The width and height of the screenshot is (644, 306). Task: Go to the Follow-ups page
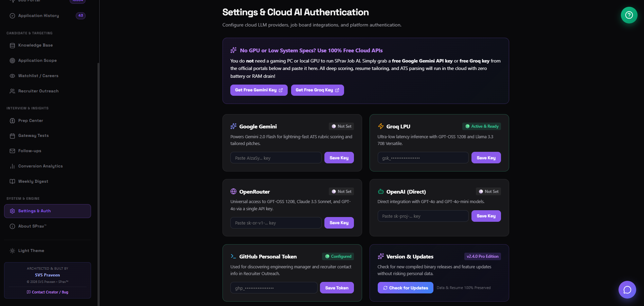click(48, 151)
